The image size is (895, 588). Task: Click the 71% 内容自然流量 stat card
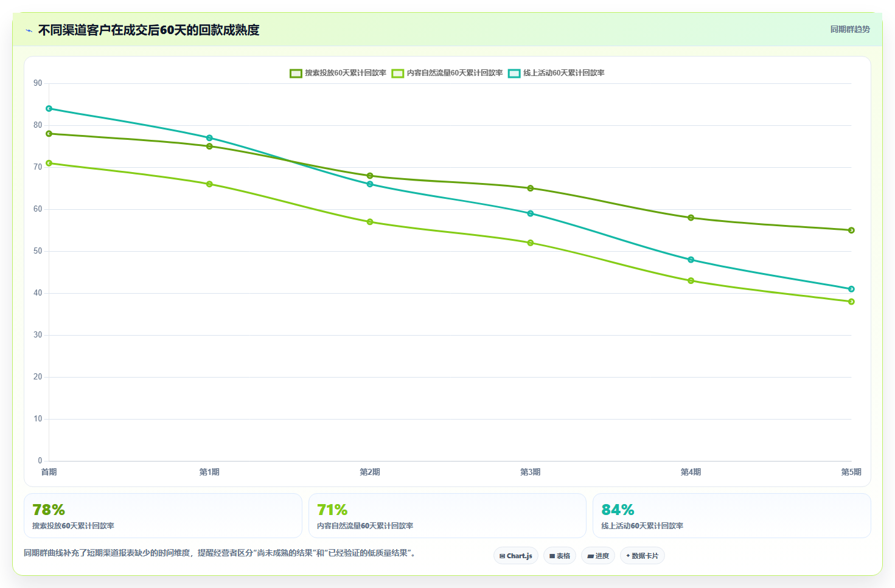coord(447,516)
